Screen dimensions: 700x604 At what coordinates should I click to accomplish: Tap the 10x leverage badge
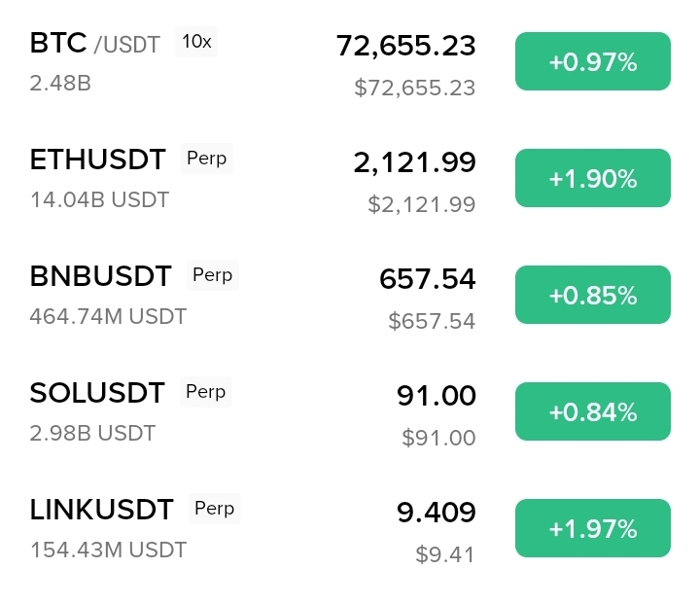[x=196, y=42]
